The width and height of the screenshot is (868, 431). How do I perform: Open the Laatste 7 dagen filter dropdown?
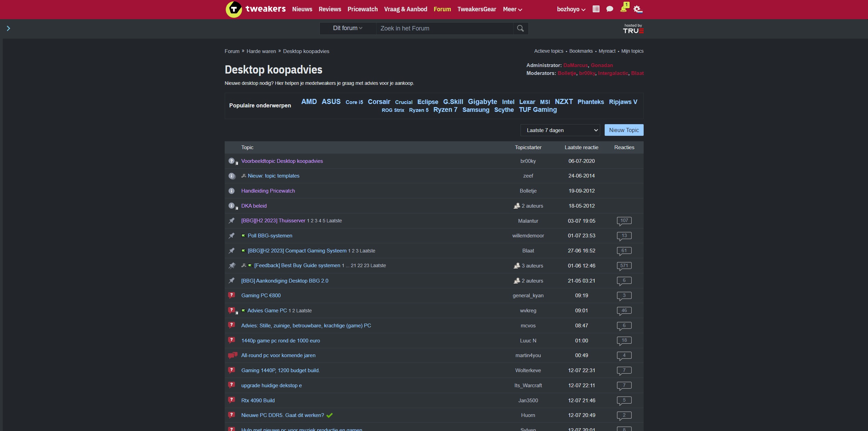(560, 130)
